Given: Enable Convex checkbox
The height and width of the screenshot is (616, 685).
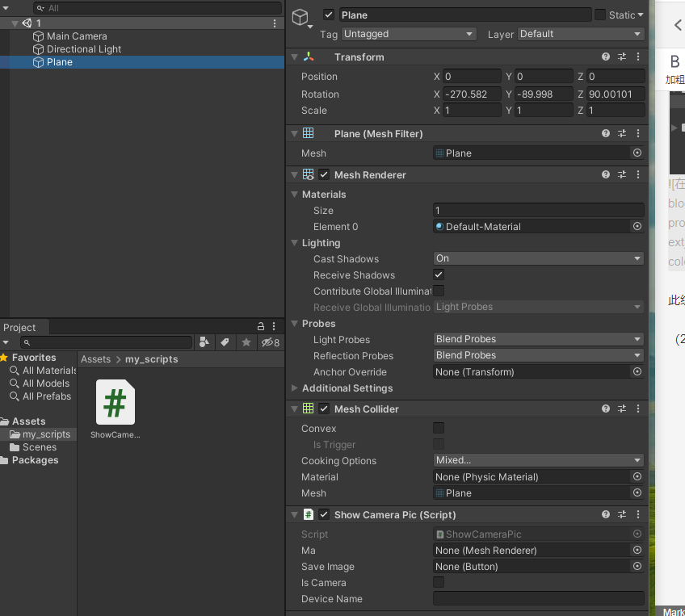Looking at the screenshot, I should 439,428.
